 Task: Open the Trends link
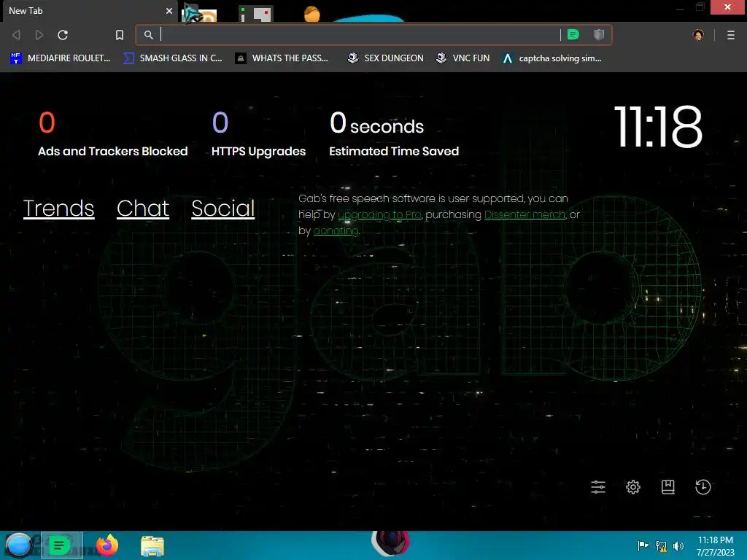tap(58, 209)
